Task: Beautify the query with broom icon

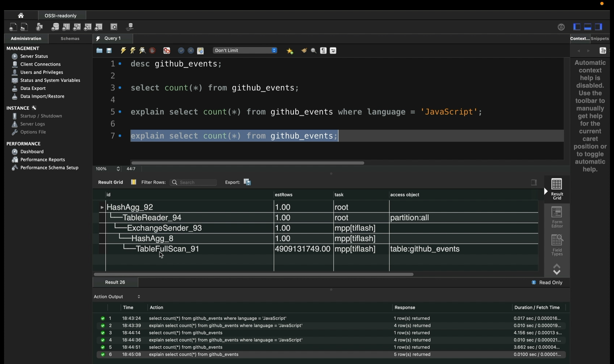Action: [x=304, y=51]
